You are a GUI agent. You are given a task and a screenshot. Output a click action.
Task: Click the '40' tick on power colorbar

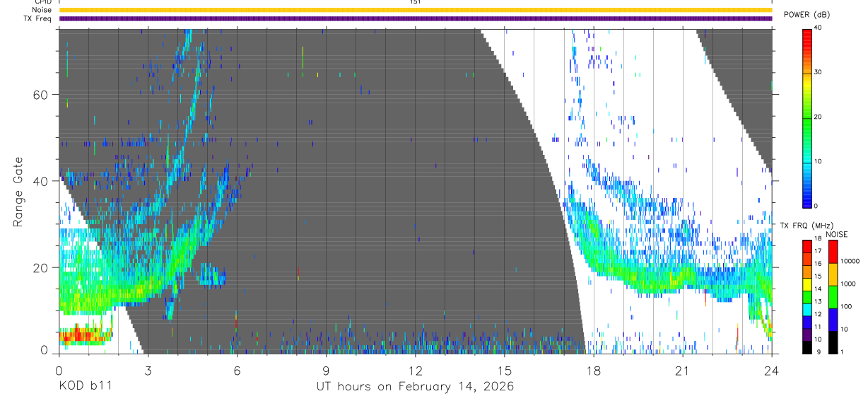pyautogui.click(x=819, y=28)
